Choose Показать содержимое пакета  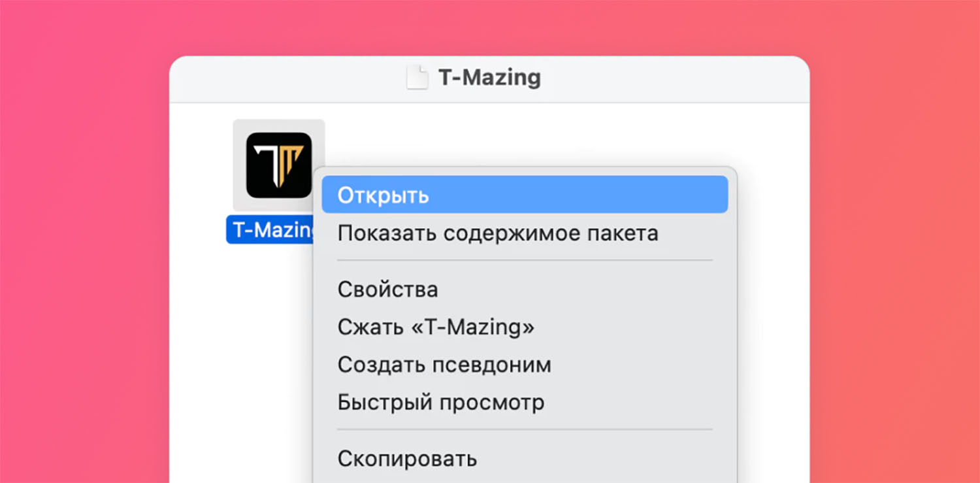[x=498, y=233]
